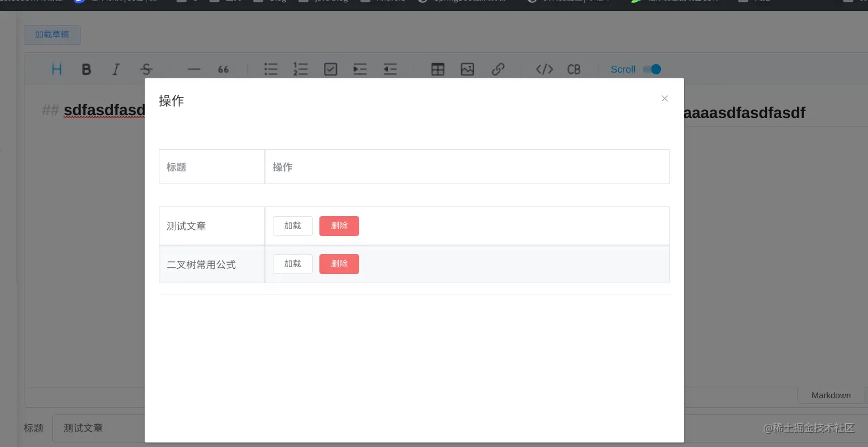868x447 pixels.
Task: Outdent the list item
Action: (390, 69)
